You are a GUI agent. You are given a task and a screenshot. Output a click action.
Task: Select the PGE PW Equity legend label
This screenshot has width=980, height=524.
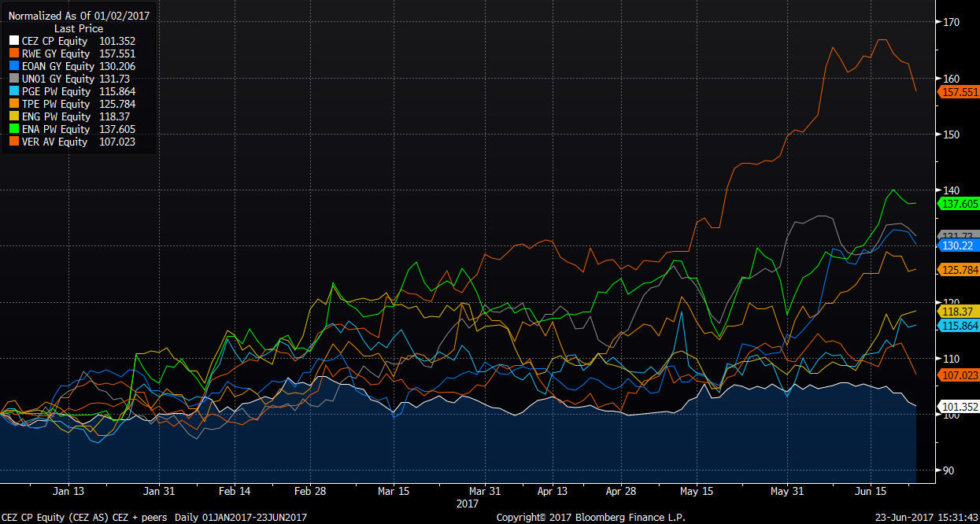tap(56, 91)
